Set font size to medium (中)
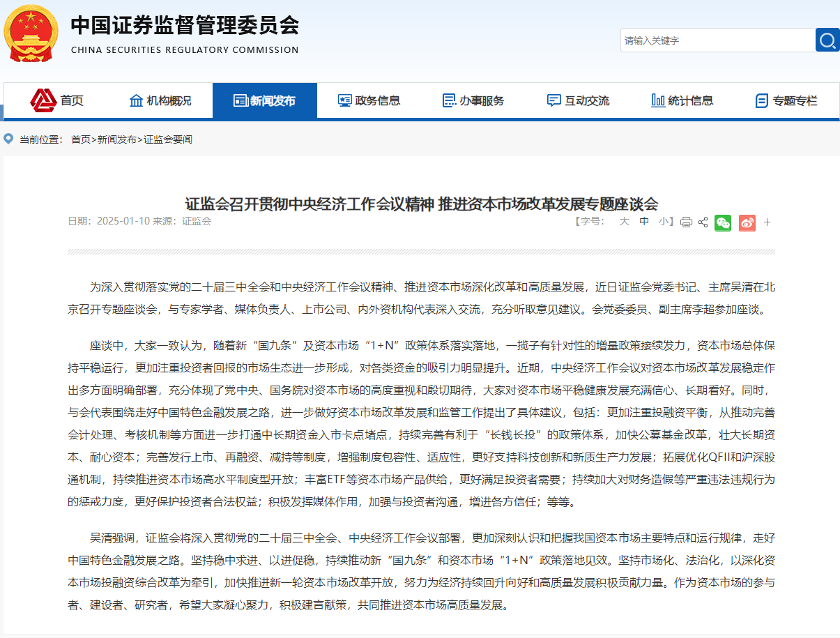Screen dimensions: 840x638 644,222
